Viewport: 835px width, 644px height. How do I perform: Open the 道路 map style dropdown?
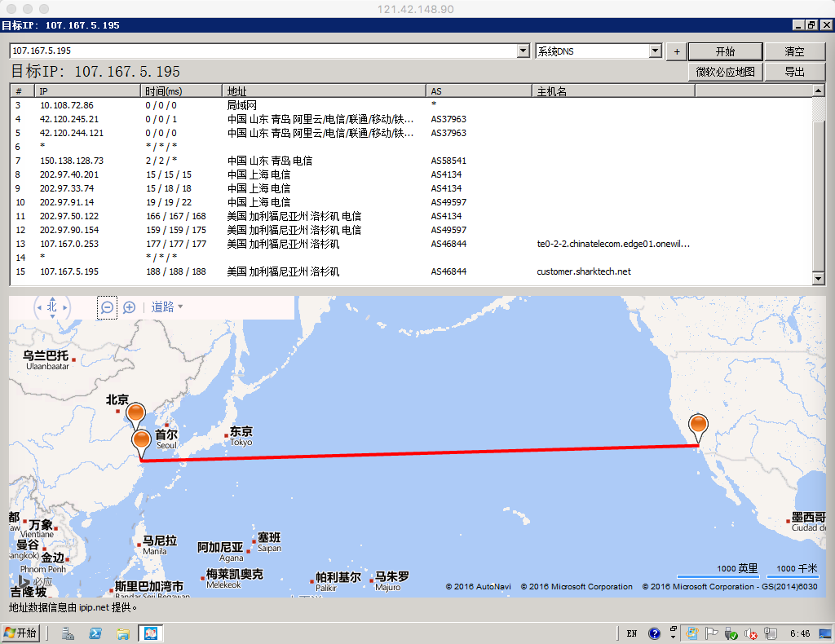[167, 307]
